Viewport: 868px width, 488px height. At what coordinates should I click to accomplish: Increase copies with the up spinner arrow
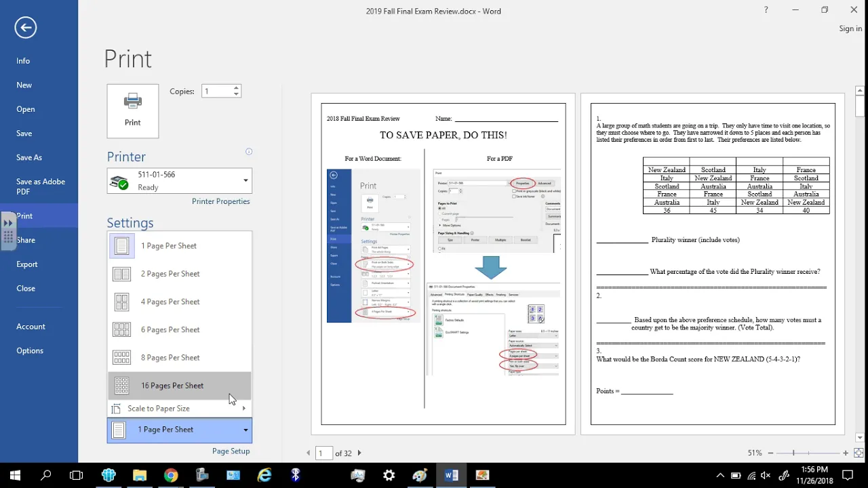coord(236,88)
